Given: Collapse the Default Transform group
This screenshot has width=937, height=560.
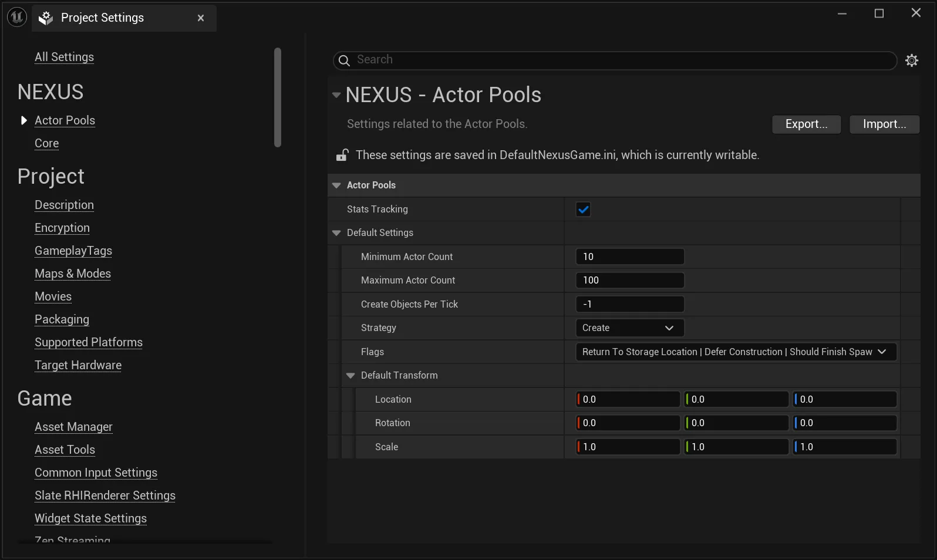Looking at the screenshot, I should coord(350,376).
